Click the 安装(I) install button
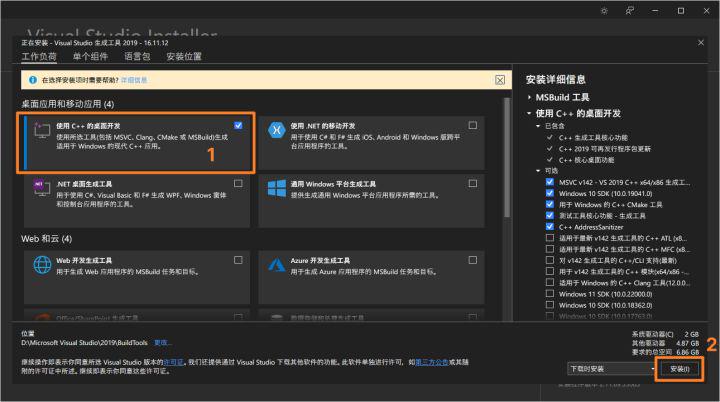 (x=680, y=369)
